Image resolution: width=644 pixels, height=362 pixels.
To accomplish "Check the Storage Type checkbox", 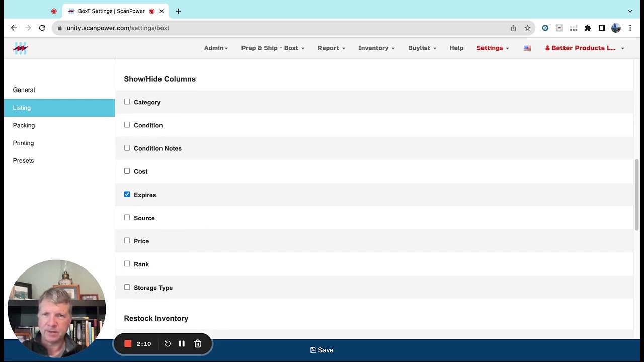I will coord(127,287).
